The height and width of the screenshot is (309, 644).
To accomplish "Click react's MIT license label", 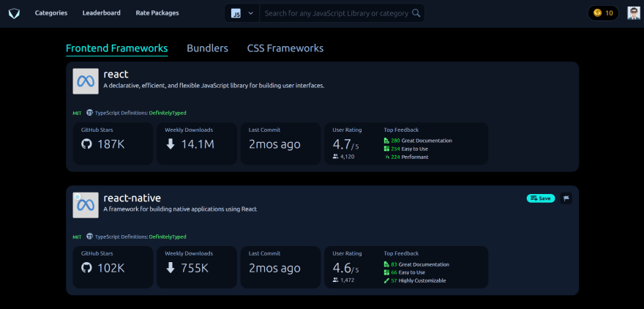I will point(77,113).
